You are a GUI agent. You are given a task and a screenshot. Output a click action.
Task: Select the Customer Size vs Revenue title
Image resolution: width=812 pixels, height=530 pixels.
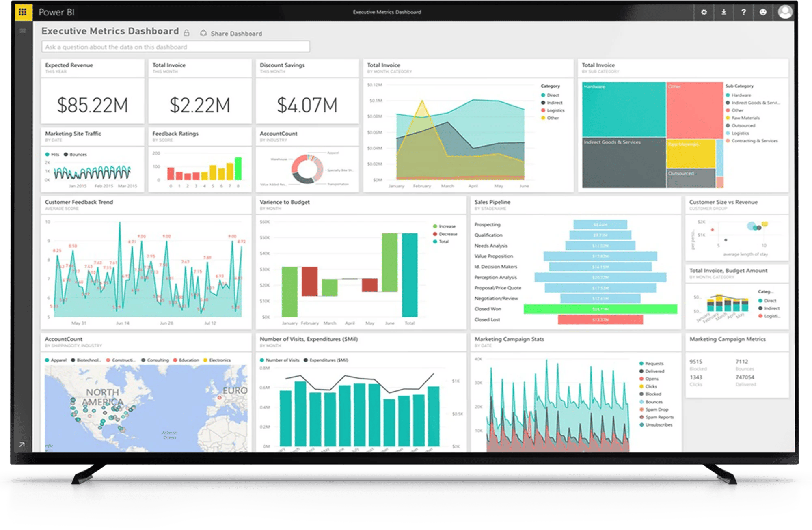[723, 202]
